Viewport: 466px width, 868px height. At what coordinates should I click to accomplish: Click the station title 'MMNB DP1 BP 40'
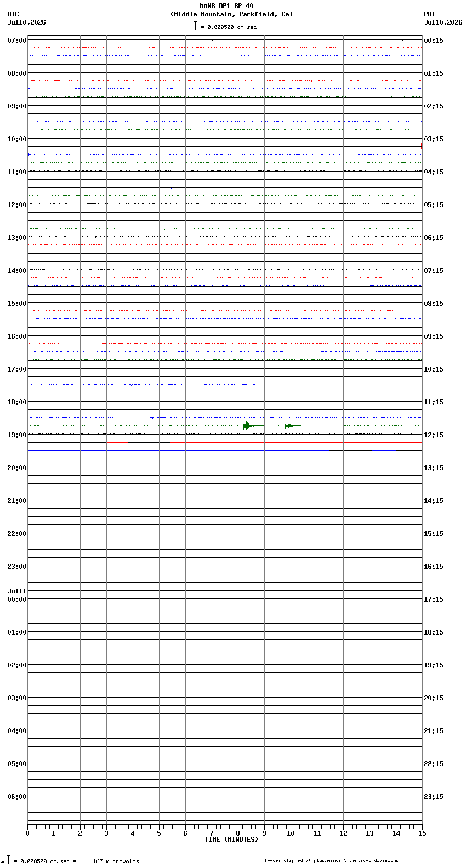[226, 6]
